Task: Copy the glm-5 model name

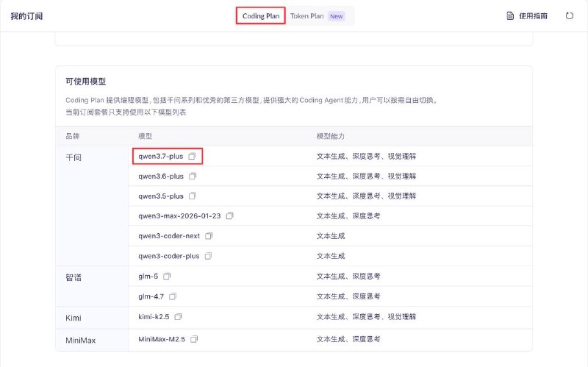Action: [x=167, y=277]
